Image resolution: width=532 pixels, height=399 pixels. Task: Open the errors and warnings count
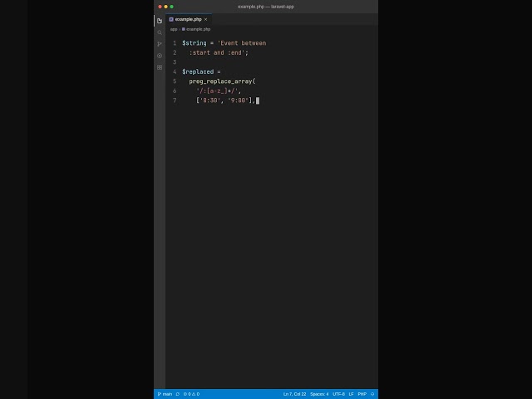click(x=191, y=394)
